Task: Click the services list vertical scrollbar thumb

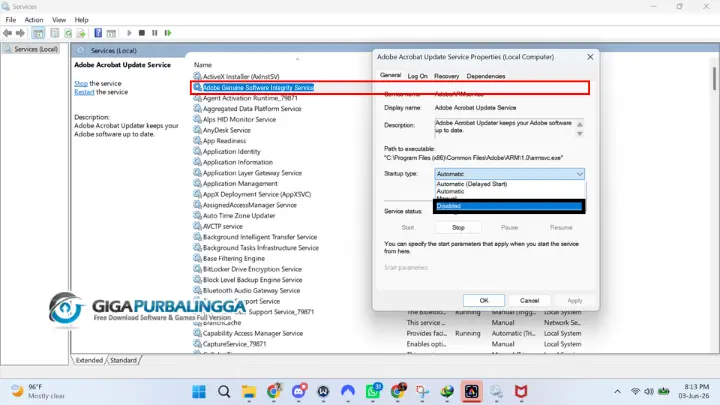Action: 714,79
